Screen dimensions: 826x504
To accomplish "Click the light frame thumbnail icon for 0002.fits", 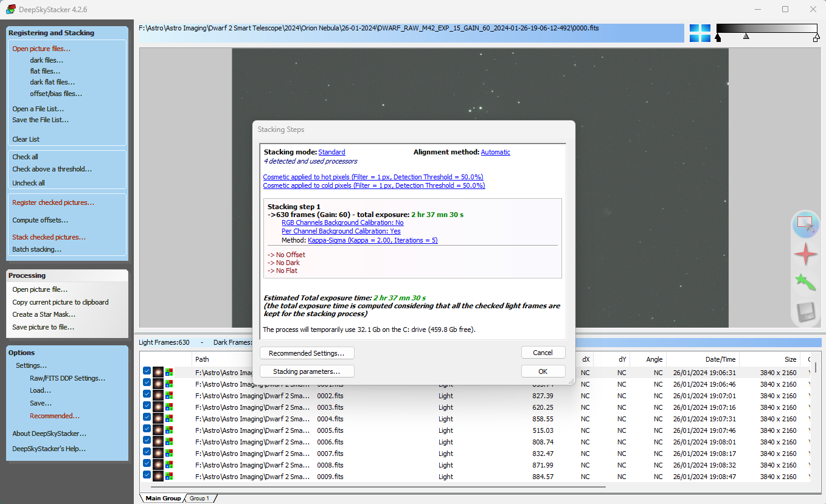I will click(158, 396).
